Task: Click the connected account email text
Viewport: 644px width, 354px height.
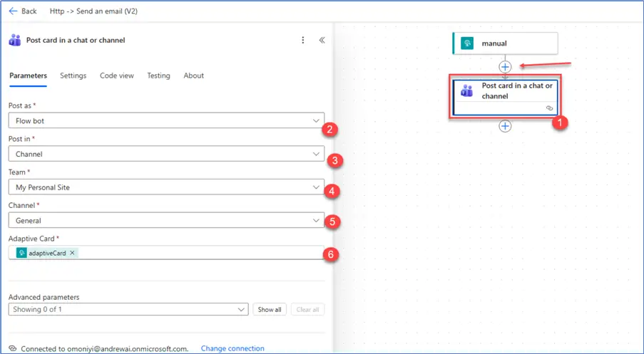Action: (126, 349)
